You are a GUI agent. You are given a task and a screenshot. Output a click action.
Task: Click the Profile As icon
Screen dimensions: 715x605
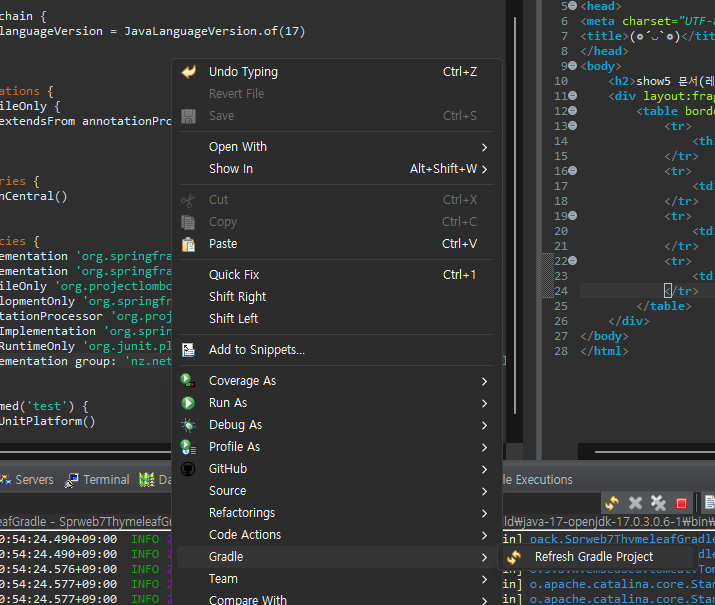188,447
